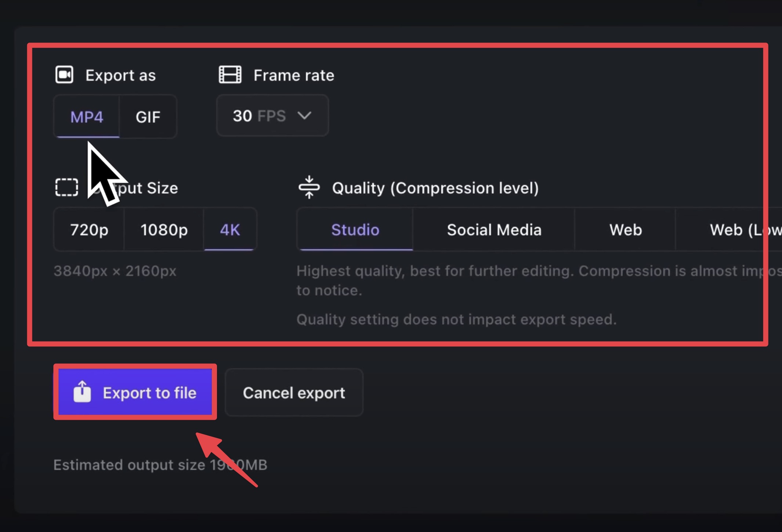The height and width of the screenshot is (532, 782).
Task: Select Web quality tab
Action: [625, 230]
